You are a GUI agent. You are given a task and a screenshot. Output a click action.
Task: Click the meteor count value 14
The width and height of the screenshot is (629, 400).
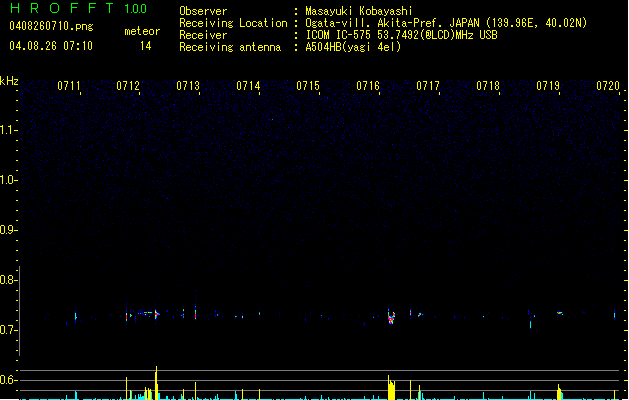145,46
